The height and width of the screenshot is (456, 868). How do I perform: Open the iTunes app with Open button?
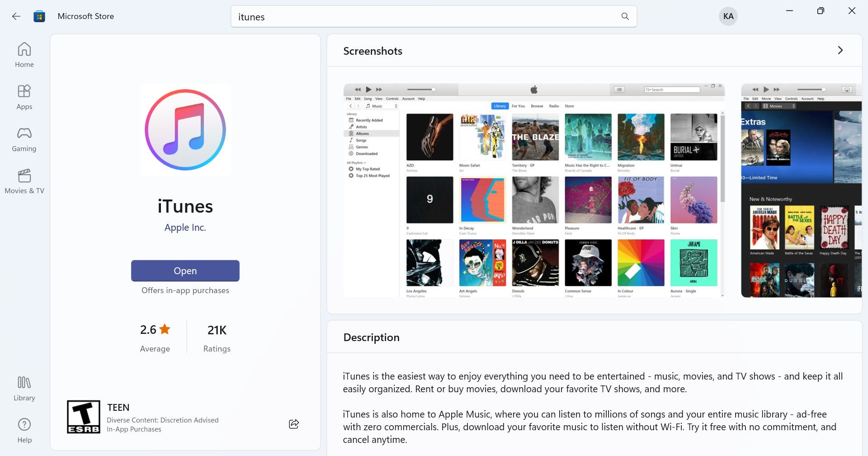pyautogui.click(x=185, y=271)
